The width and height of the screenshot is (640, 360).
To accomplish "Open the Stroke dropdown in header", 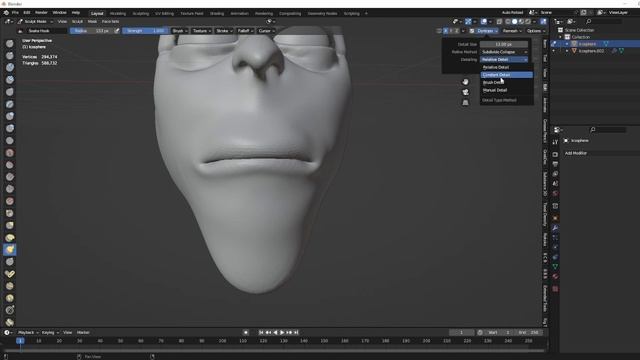I will [224, 31].
